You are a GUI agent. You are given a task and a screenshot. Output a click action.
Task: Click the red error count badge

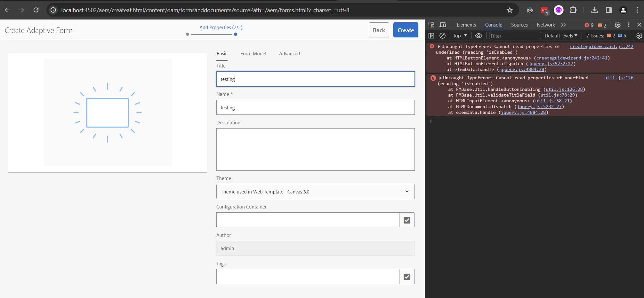(x=589, y=25)
